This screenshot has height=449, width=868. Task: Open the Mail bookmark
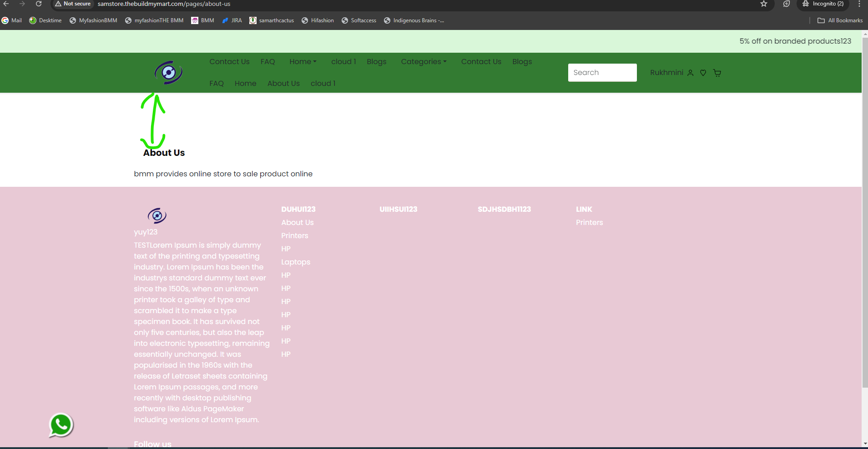(12, 20)
